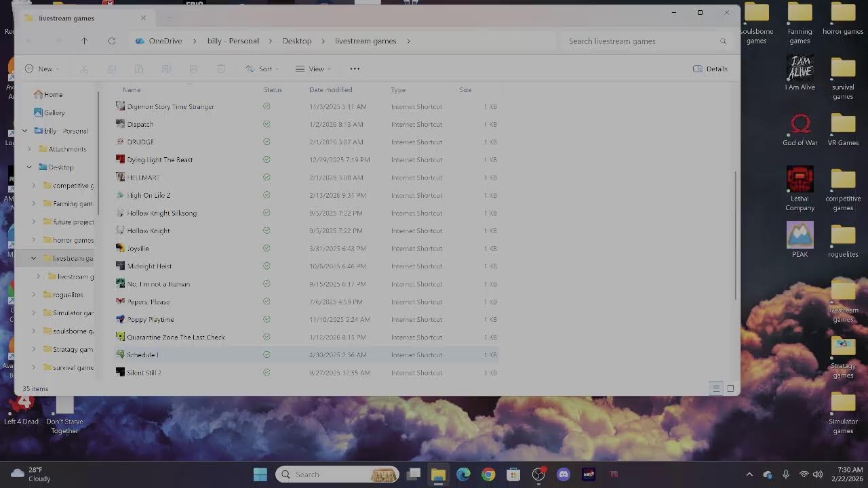Sort files by the Size column header
868x488 pixels.
465,89
